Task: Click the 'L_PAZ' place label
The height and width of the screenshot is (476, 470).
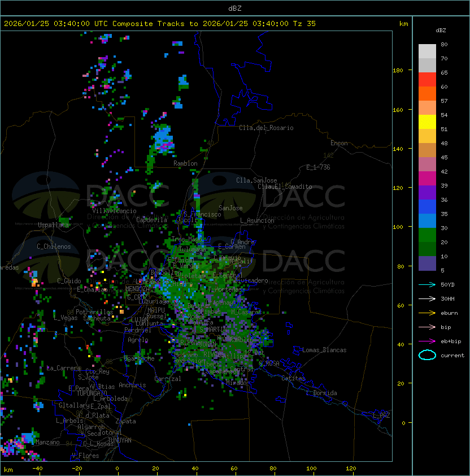Action: click(381, 416)
